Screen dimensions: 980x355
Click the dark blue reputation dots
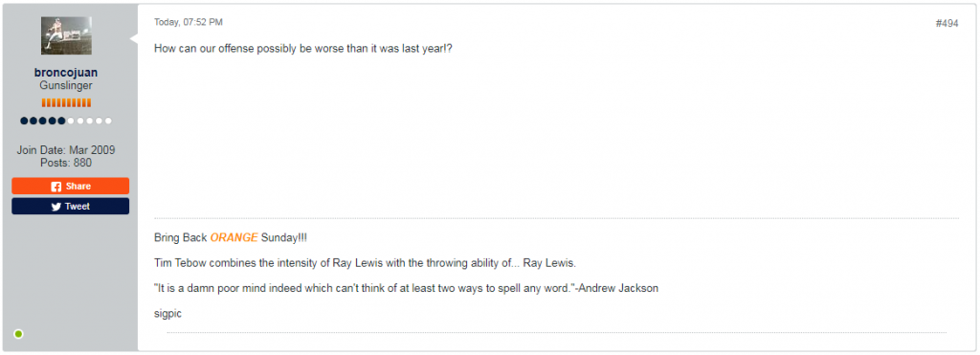42,121
